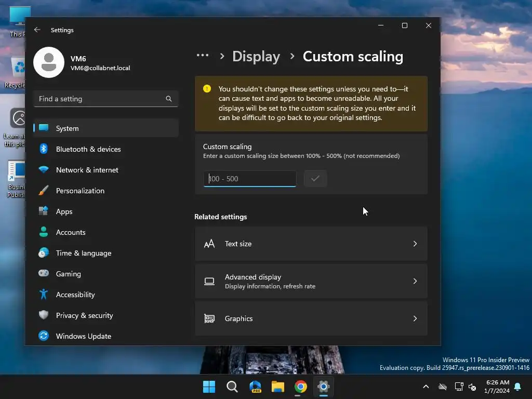Select System in the sidebar

[x=106, y=128]
